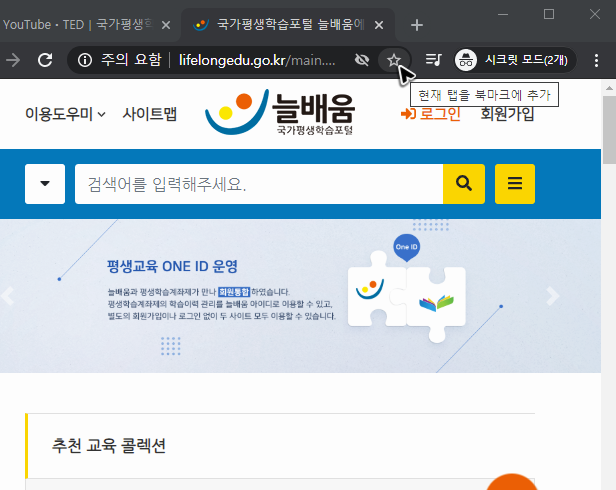The width and height of the screenshot is (616, 490).
Task: Open Chrome three-dot menu
Action: click(596, 61)
